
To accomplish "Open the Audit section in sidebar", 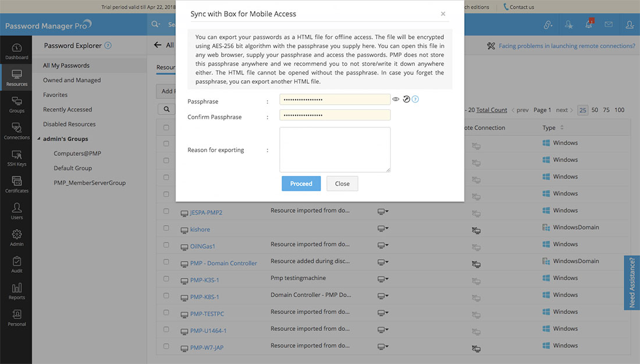I will pos(17,265).
